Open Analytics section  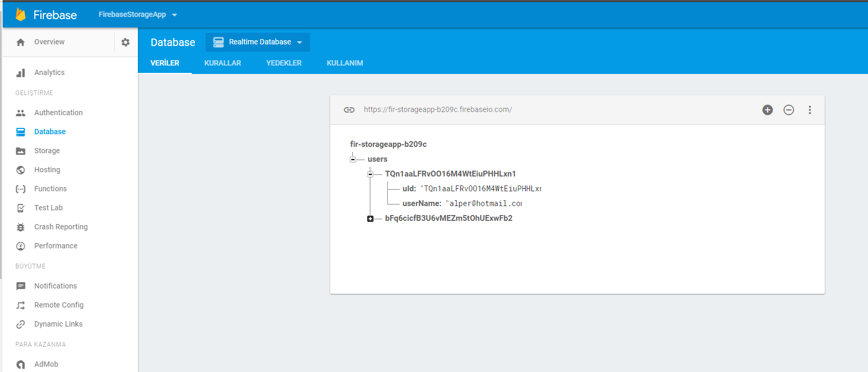50,73
